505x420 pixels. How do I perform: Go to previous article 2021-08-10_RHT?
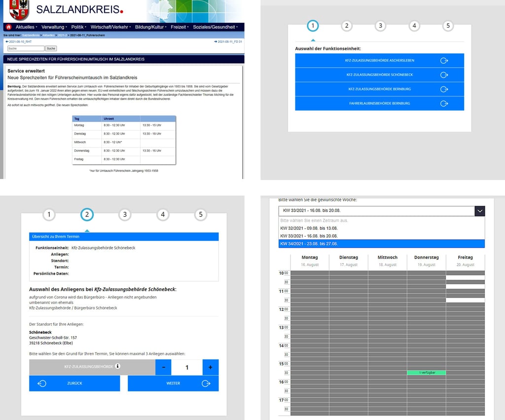point(19,41)
